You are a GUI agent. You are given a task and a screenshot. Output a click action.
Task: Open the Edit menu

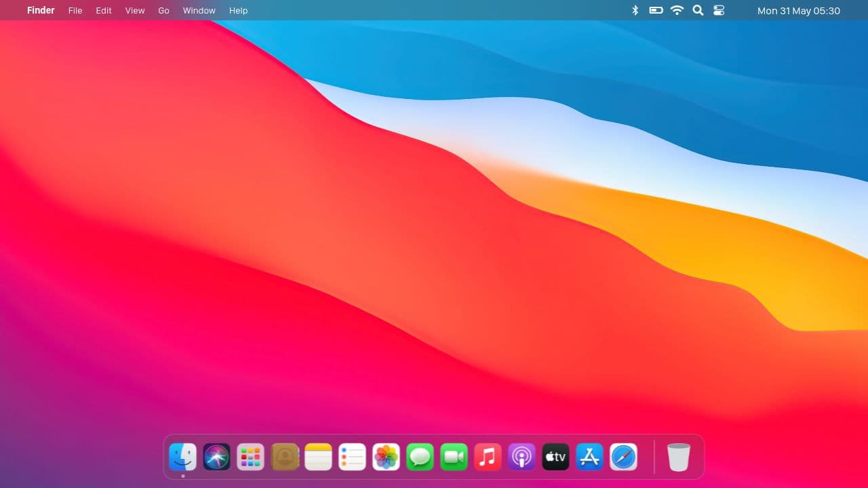[104, 10]
